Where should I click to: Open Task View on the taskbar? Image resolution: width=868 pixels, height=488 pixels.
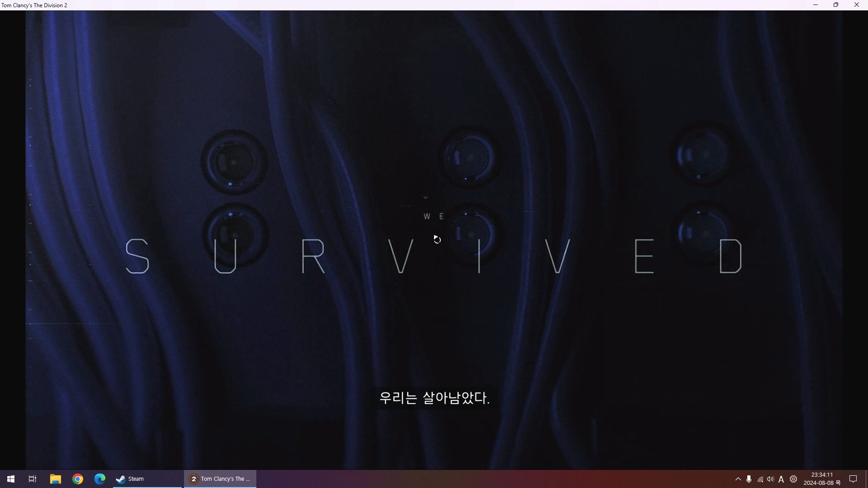[x=33, y=479]
